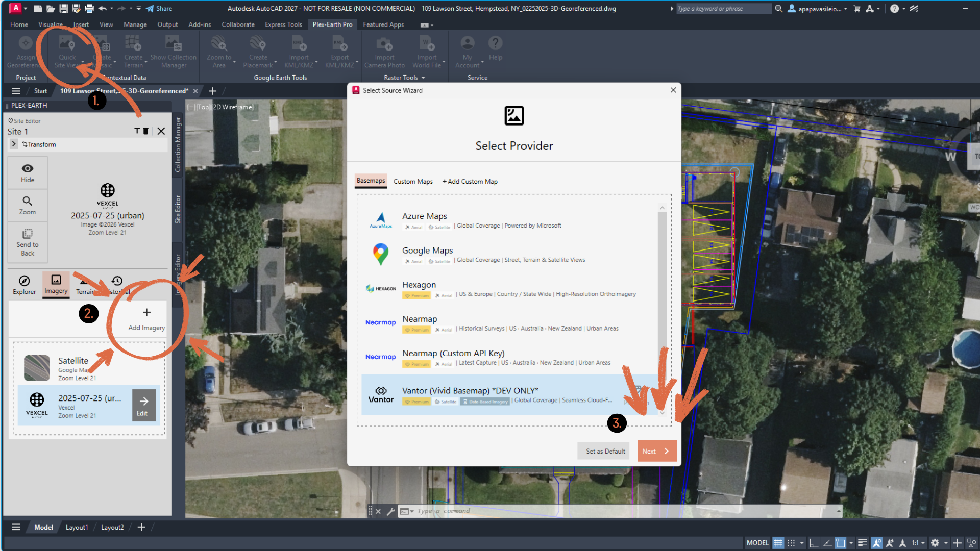Switch to Custom Maps tab in wizard
Screen dimensions: 980x551
413,182
